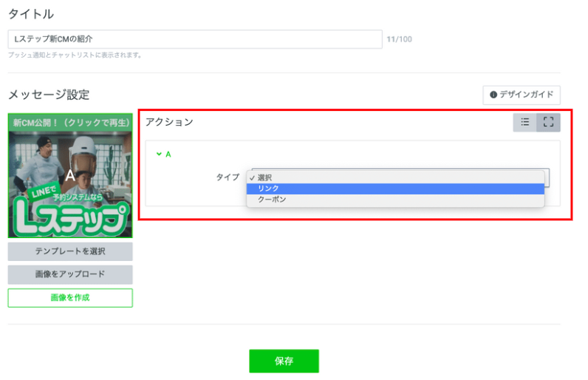This screenshot has width=588, height=380.
Task: Open the デザインガイド button
Action: click(522, 95)
